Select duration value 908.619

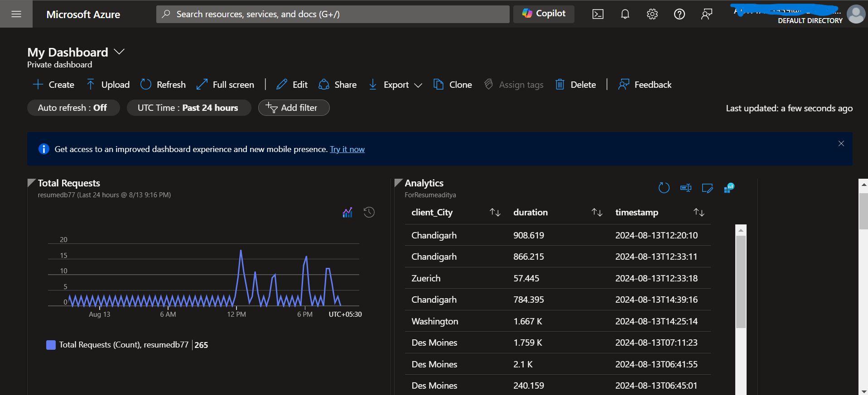[x=529, y=235]
